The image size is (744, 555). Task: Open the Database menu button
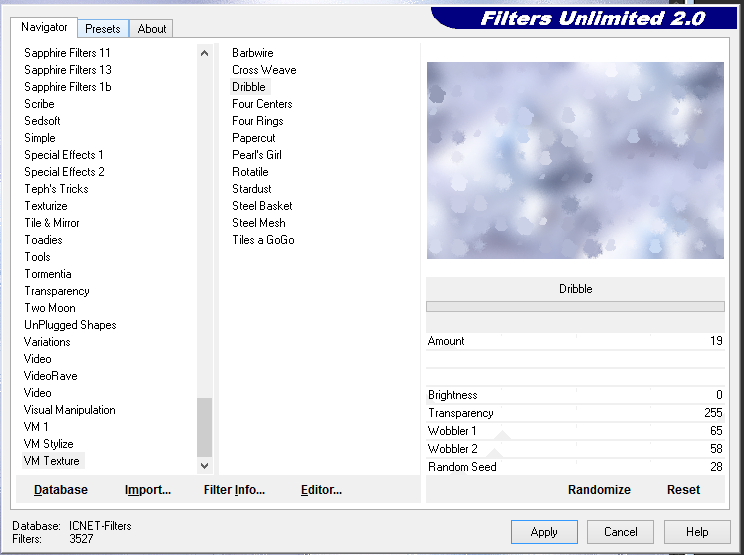coord(61,490)
